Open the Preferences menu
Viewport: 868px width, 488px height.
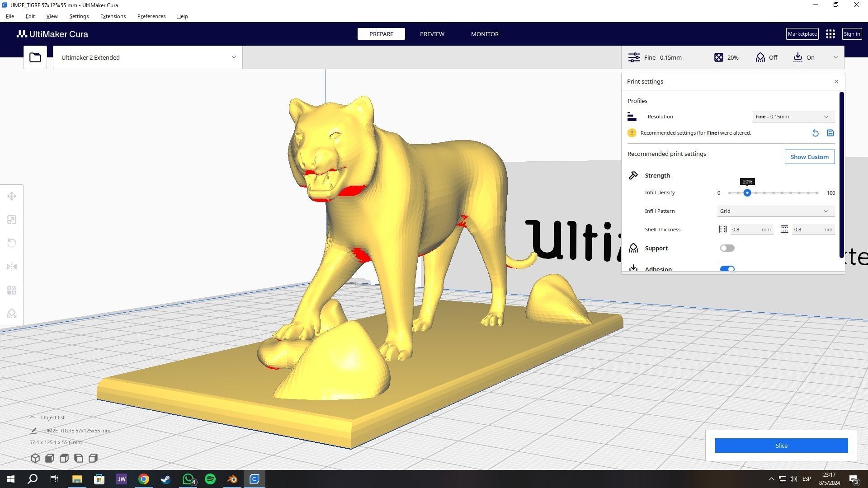151,16
